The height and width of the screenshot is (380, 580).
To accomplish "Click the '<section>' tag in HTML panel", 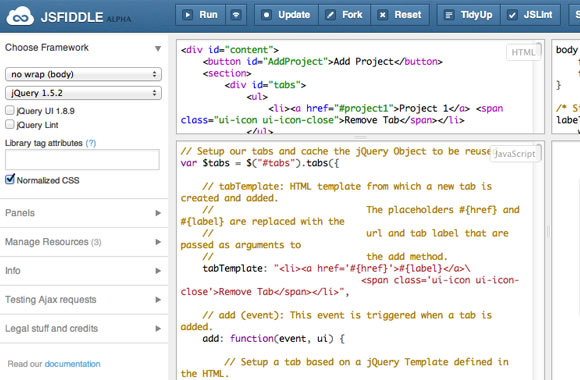I will 227,73.
